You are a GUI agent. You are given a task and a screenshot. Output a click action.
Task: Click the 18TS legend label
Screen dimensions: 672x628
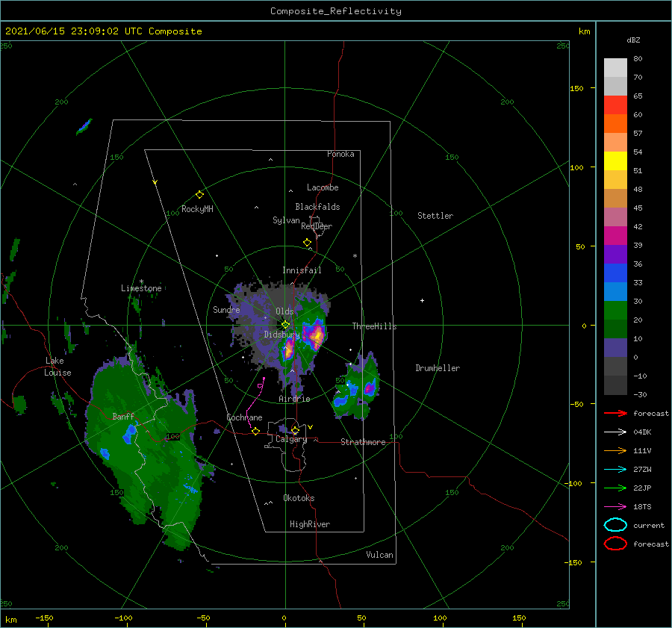[x=642, y=507]
